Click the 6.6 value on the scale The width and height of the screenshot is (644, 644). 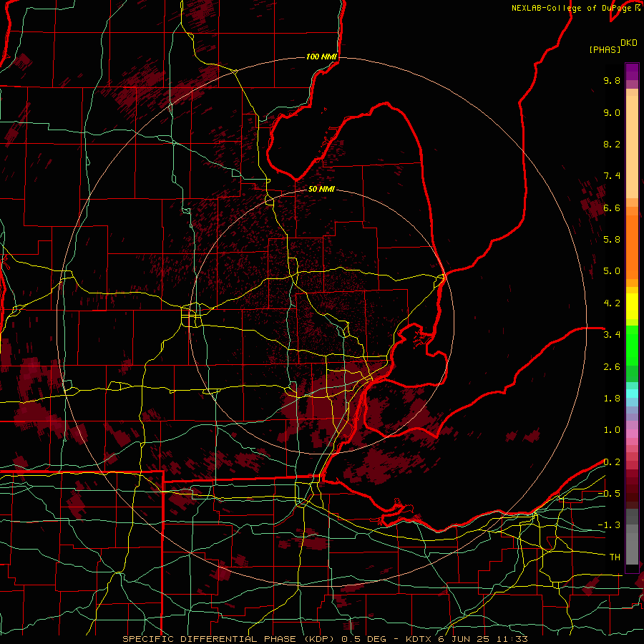pyautogui.click(x=612, y=208)
